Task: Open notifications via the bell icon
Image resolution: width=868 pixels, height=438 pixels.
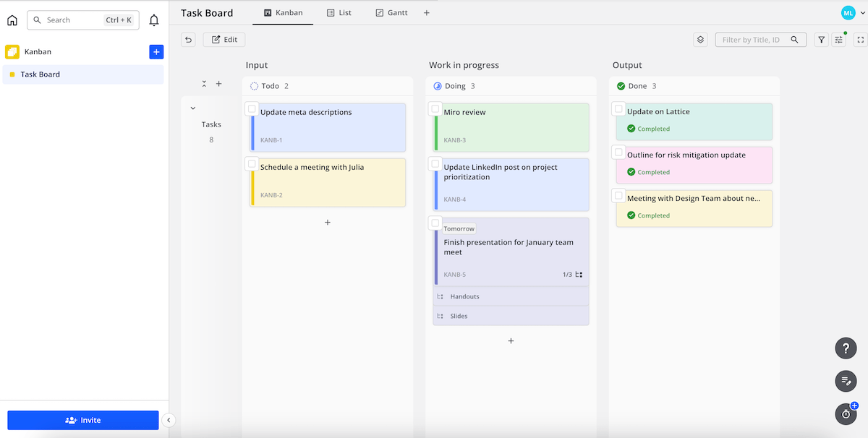Action: click(154, 20)
